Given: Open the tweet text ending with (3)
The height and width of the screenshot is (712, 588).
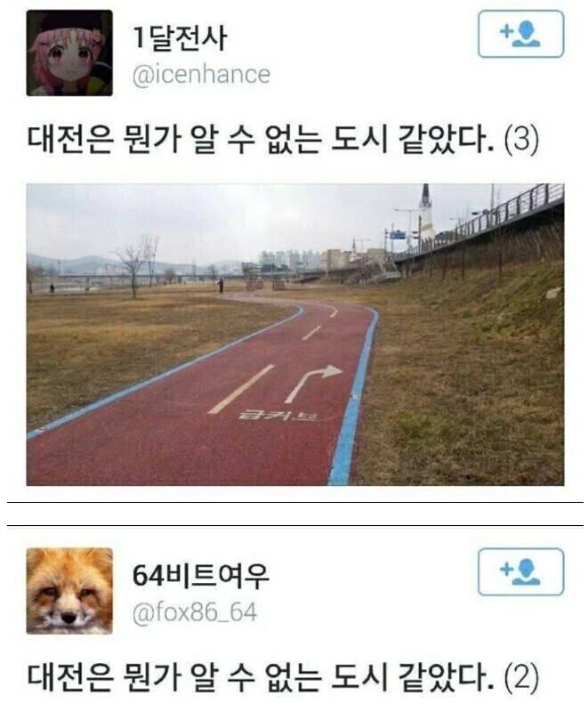Looking at the screenshot, I should coord(283,141).
